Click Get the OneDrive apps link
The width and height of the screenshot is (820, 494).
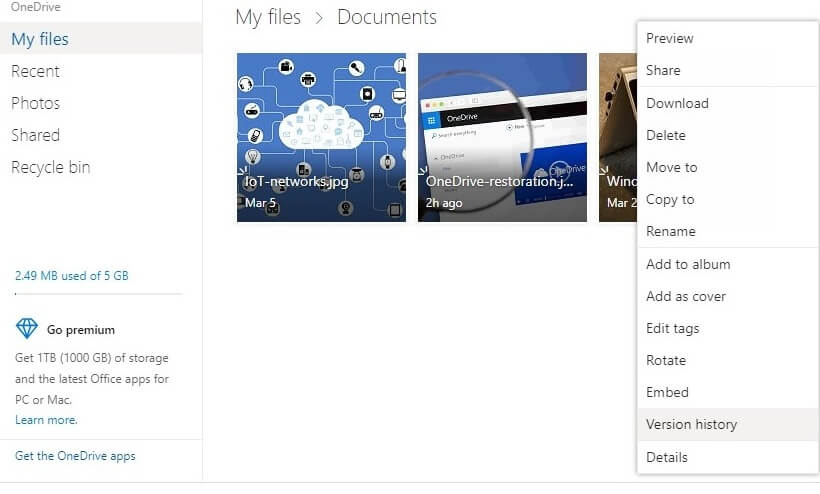coord(75,456)
